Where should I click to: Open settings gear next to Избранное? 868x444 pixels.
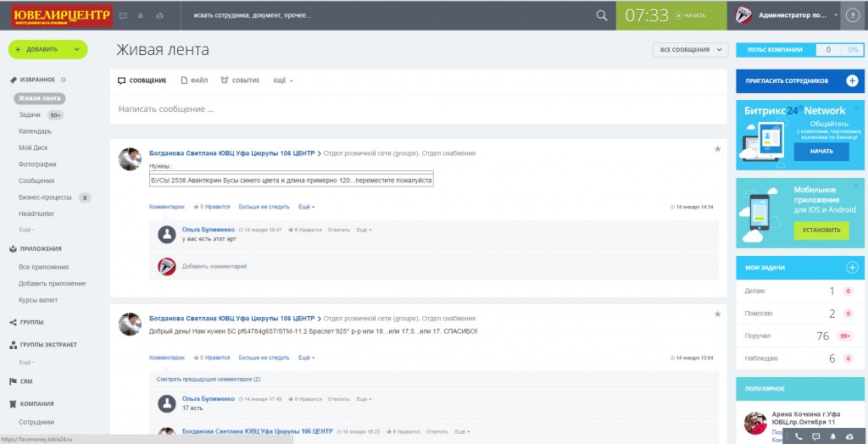(64, 80)
